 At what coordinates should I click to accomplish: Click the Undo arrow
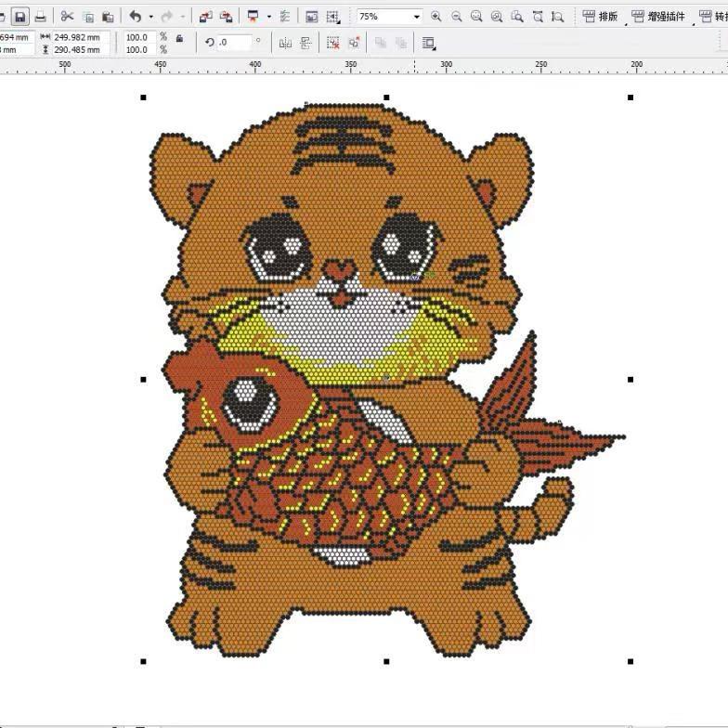(x=136, y=17)
